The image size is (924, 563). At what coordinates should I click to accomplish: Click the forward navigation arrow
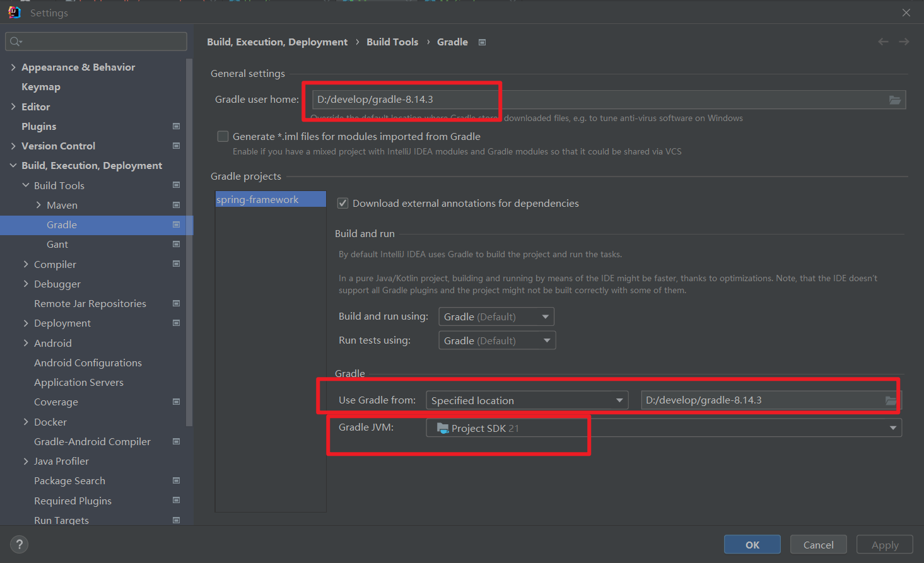904,42
